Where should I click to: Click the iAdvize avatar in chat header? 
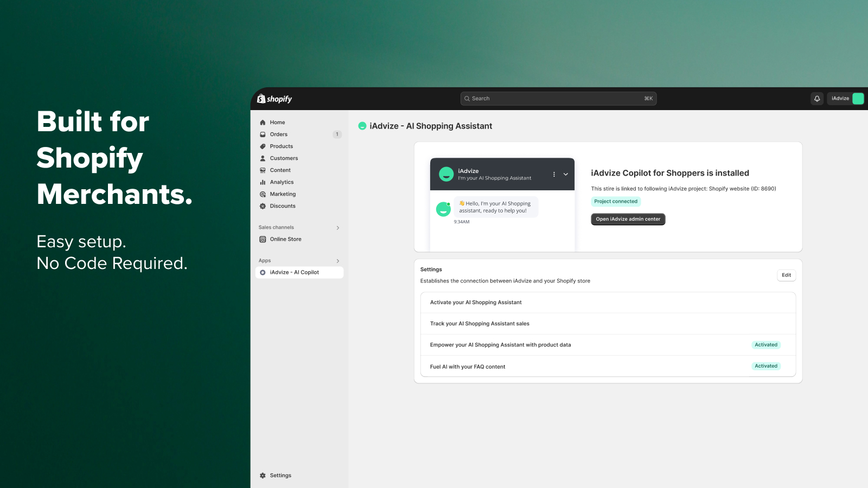tap(446, 174)
